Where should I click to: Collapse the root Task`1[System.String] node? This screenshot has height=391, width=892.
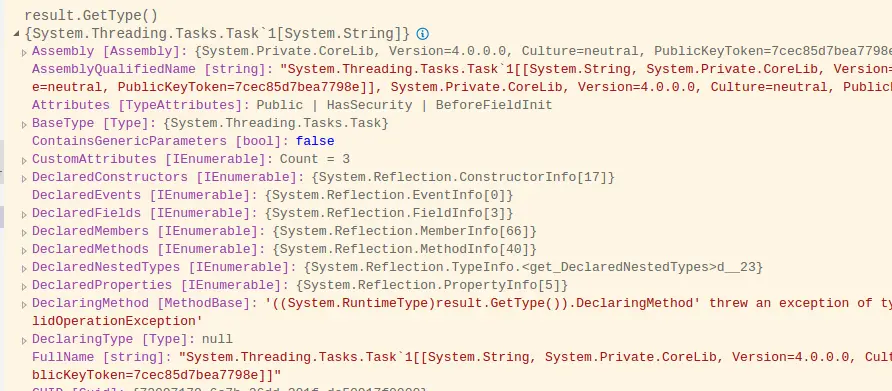16,34
